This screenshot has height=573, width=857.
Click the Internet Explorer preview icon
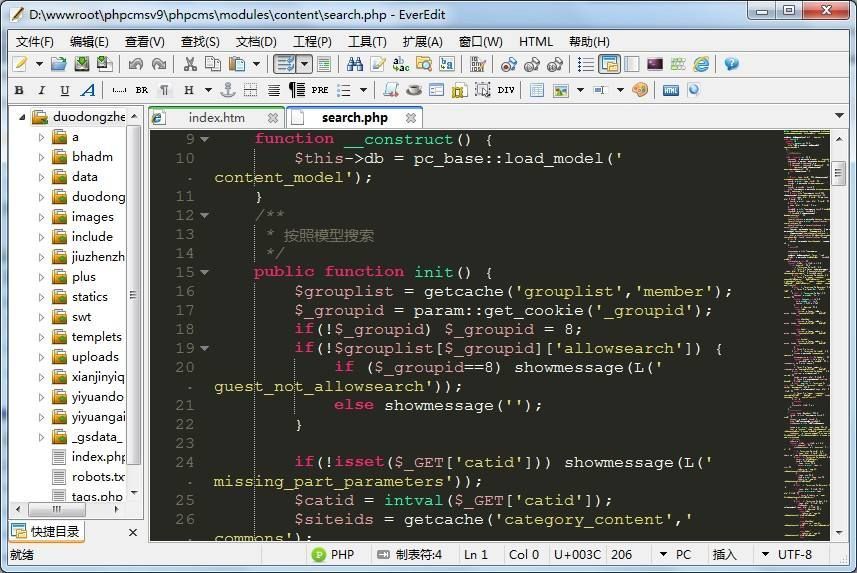[x=701, y=65]
